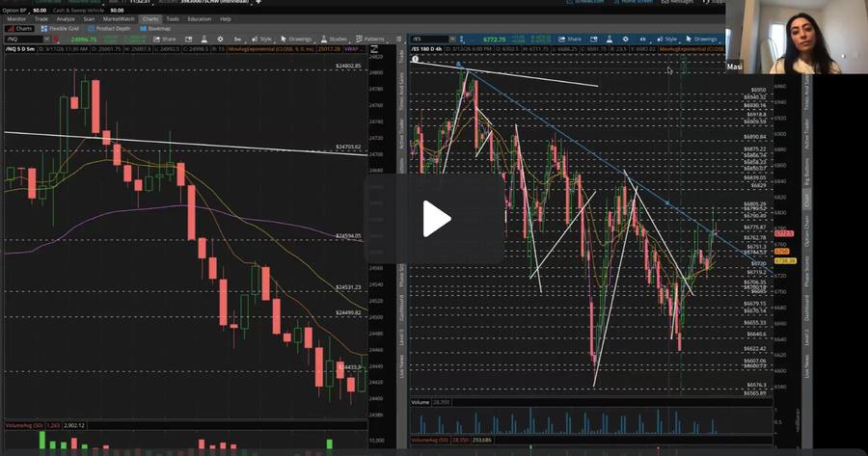Click the red 6772.5 current price bubble
The width and height of the screenshot is (868, 456).
784,233
